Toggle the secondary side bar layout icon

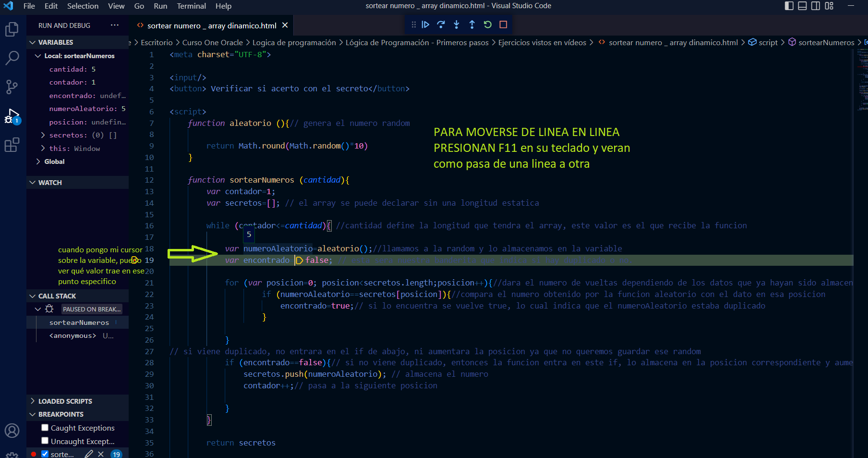pos(816,6)
